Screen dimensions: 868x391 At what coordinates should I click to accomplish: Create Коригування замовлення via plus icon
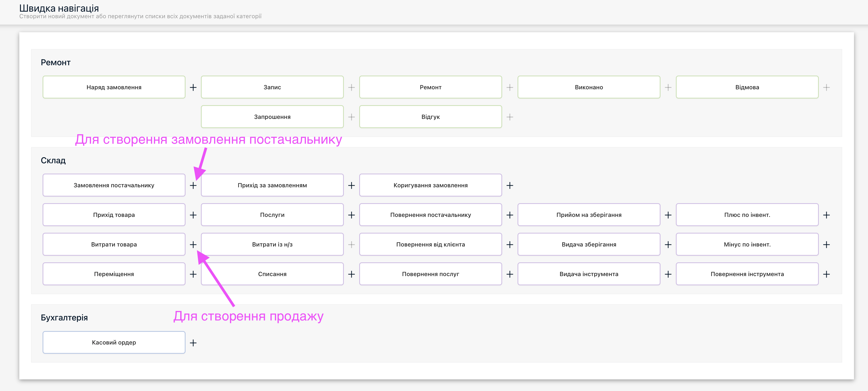[x=510, y=185]
